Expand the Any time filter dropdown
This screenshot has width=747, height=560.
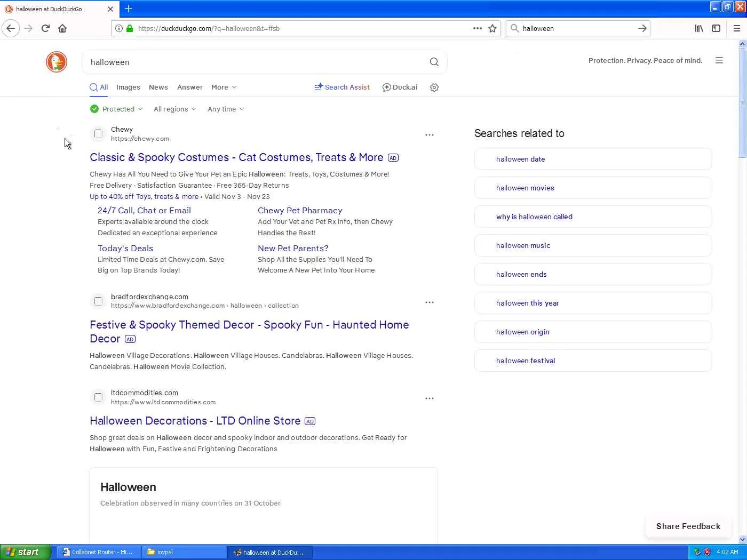tap(226, 109)
